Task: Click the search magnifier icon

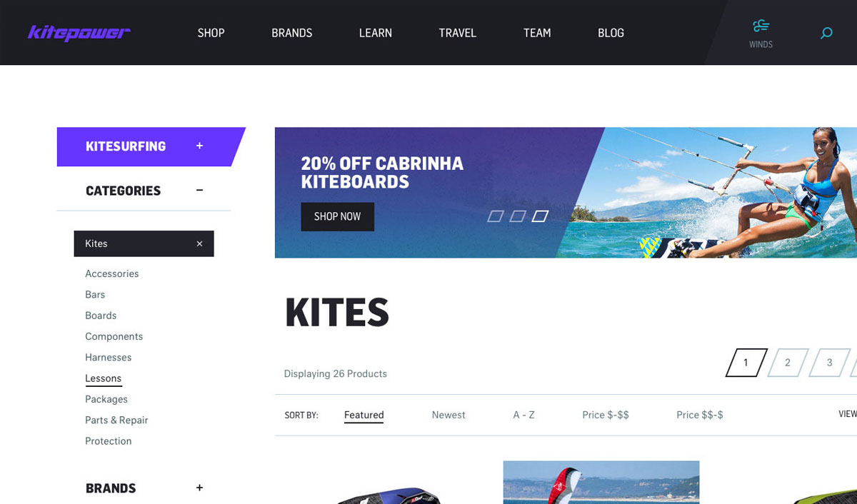Action: (x=826, y=33)
